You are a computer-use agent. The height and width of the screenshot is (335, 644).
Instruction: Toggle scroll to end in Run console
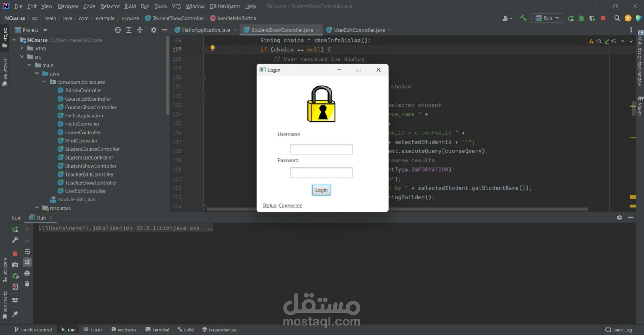(x=27, y=262)
